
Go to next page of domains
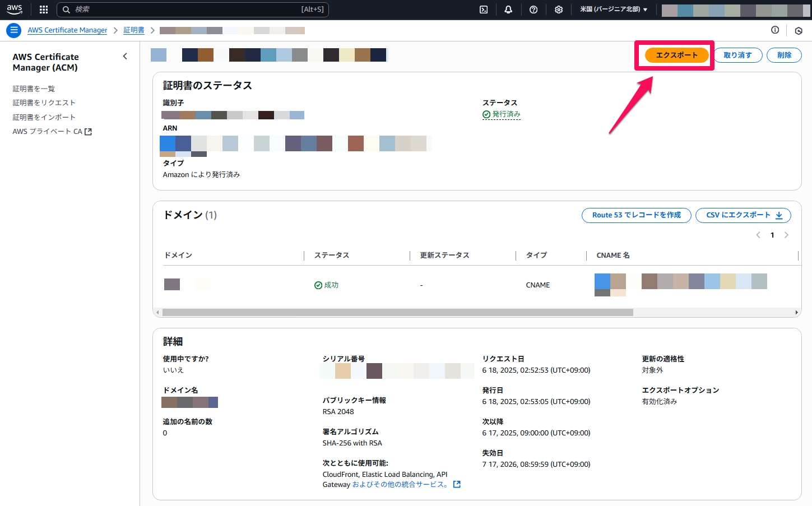[x=786, y=235]
